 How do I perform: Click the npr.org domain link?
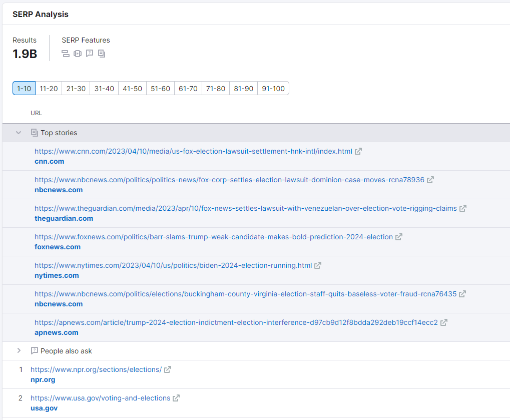click(x=43, y=379)
